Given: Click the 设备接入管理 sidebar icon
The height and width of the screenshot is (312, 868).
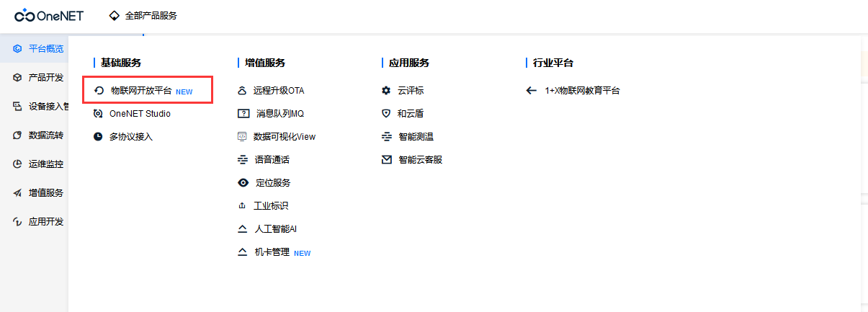Looking at the screenshot, I should 17,107.
